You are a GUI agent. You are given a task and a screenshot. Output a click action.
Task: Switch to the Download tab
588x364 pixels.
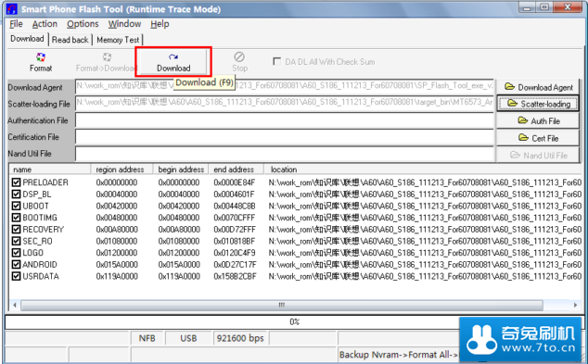click(x=27, y=39)
